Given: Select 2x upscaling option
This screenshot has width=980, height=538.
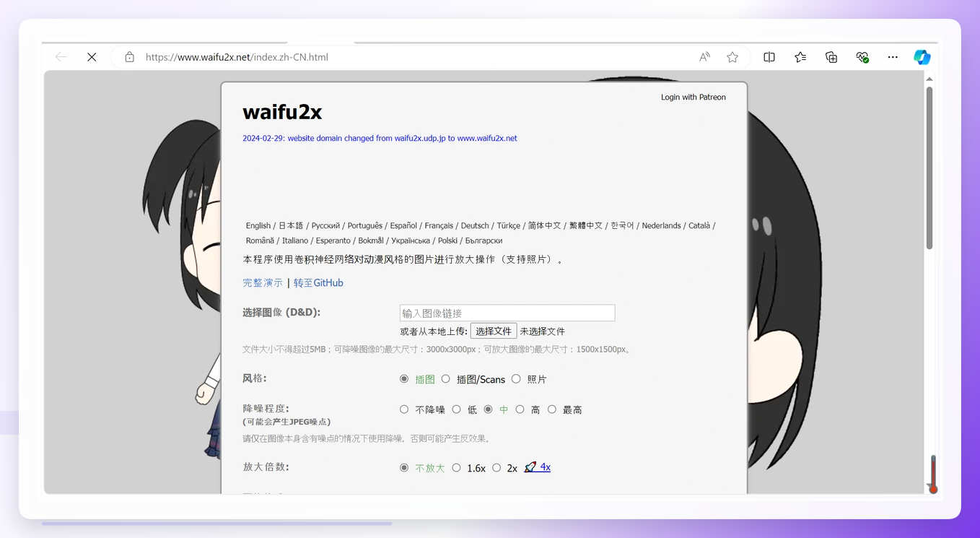Looking at the screenshot, I should (x=496, y=468).
